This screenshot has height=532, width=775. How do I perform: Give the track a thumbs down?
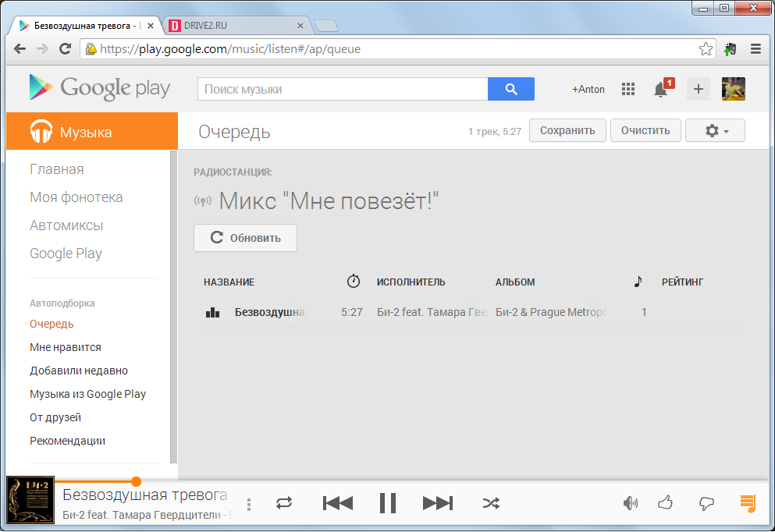click(x=706, y=503)
